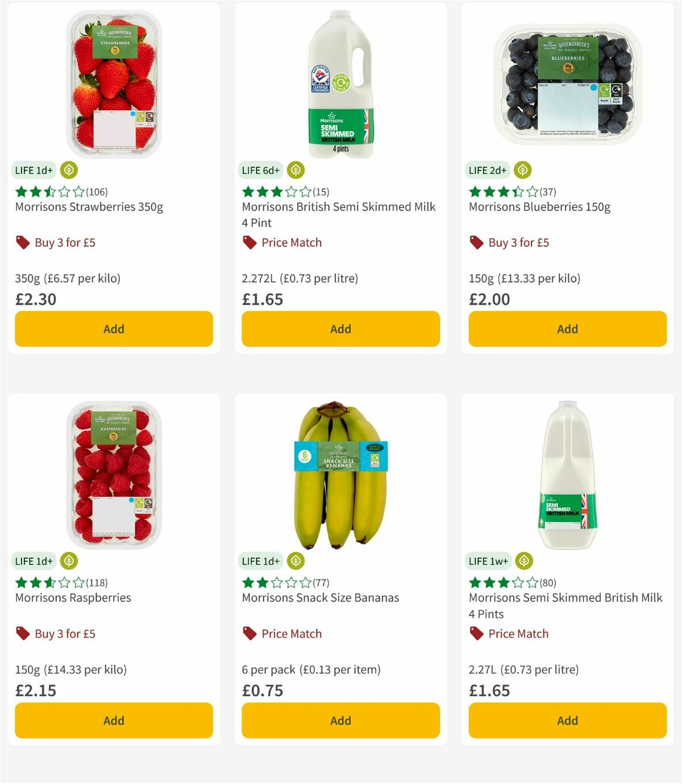
Task: Select the tag icon beside Buy 3 for £5 raspberries
Action: 22,633
